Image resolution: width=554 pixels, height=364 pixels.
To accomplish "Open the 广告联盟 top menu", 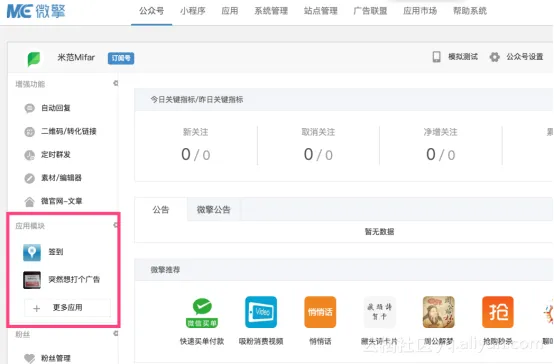I will click(x=370, y=11).
